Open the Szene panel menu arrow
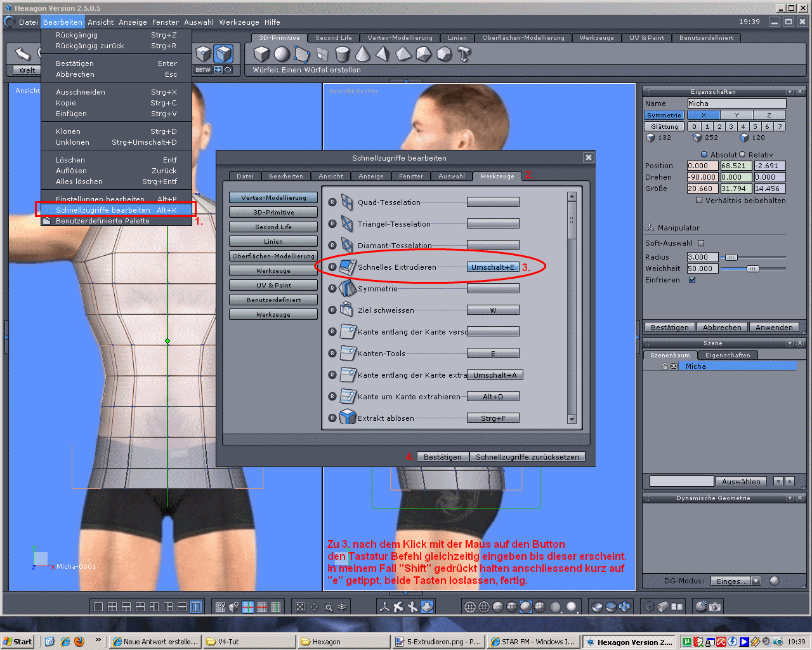Viewport: 812px width, 650px height. click(790, 343)
